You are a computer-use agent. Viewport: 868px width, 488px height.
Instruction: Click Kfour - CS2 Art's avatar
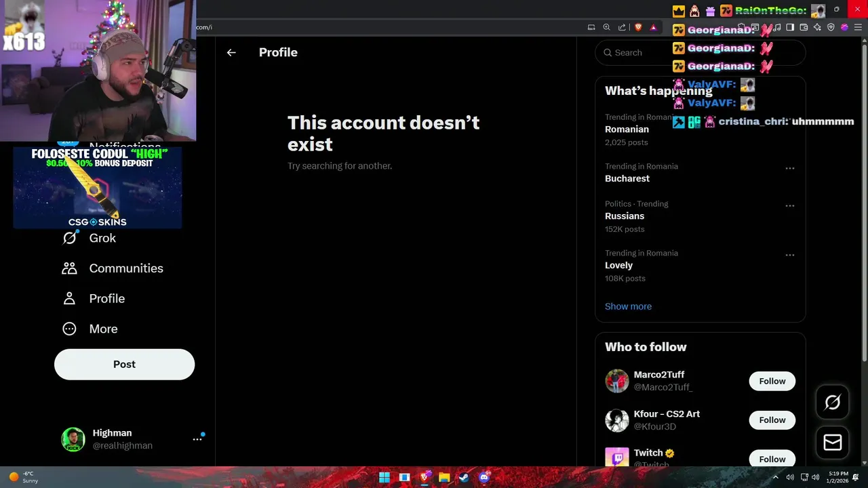[x=617, y=420]
